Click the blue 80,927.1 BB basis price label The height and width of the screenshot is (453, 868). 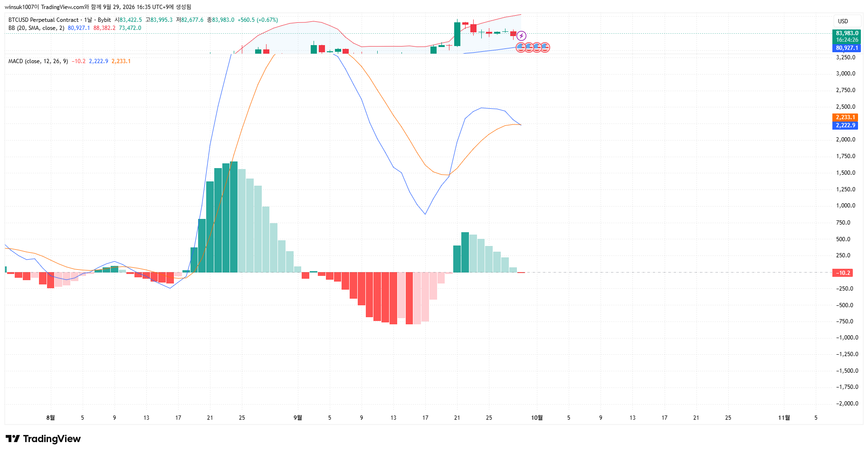[847, 48]
